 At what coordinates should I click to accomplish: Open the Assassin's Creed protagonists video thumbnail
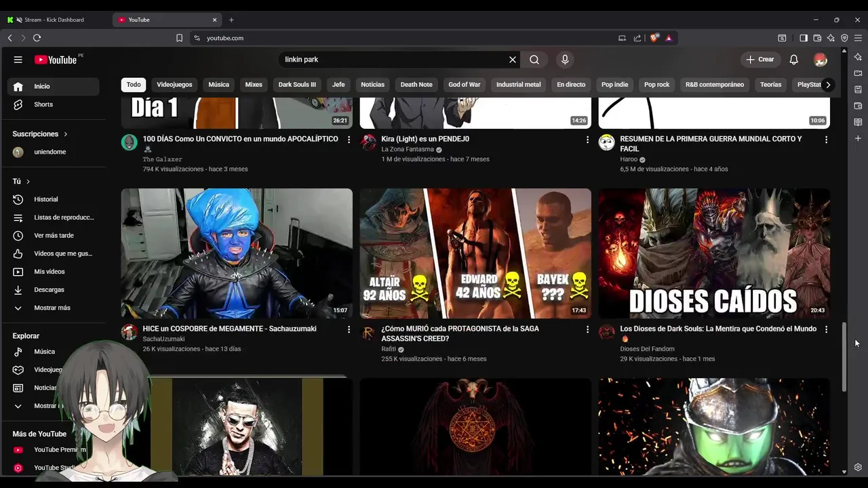(475, 253)
